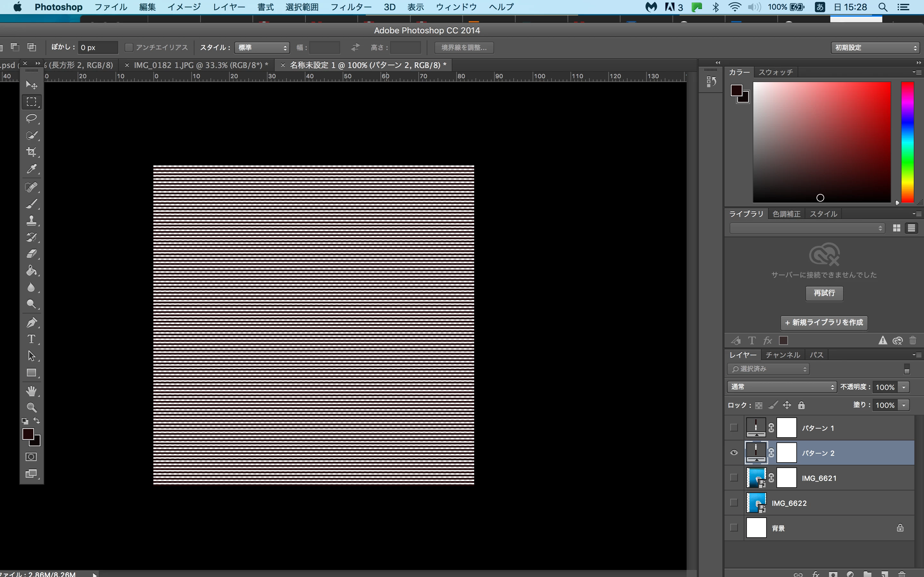Select the Horizontal Type tool
The width and height of the screenshot is (924, 577).
tap(31, 339)
